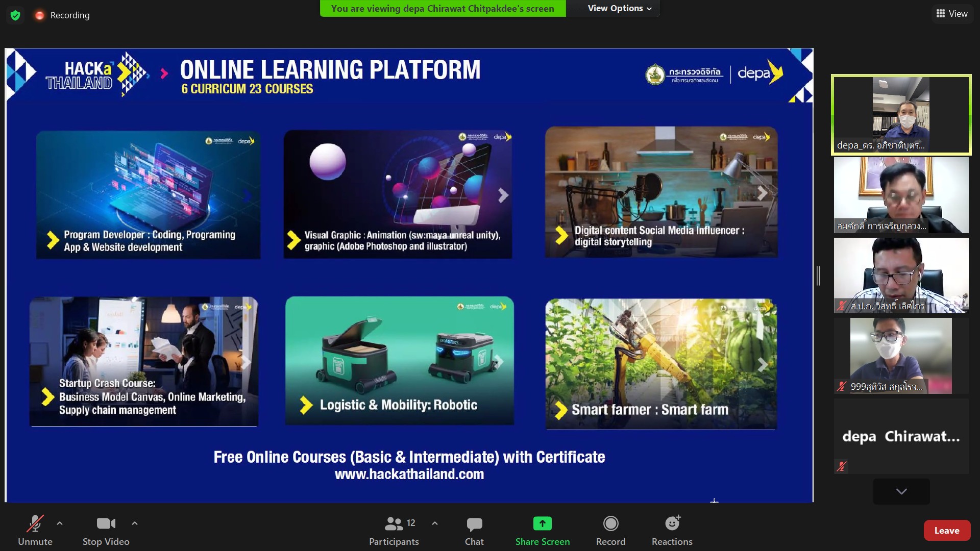The height and width of the screenshot is (551, 980).
Task: Select สมศักดิ์ การเจริญกุลวง video thumbnail
Action: point(901,195)
